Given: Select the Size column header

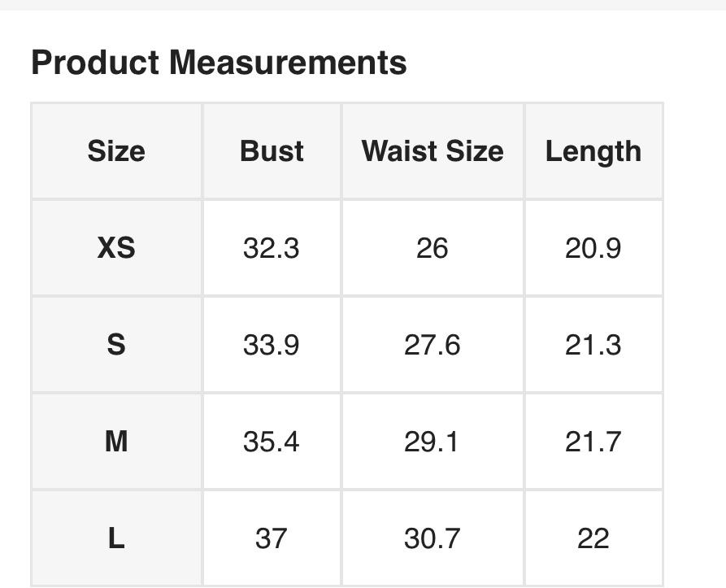Looking at the screenshot, I should tap(116, 151).
